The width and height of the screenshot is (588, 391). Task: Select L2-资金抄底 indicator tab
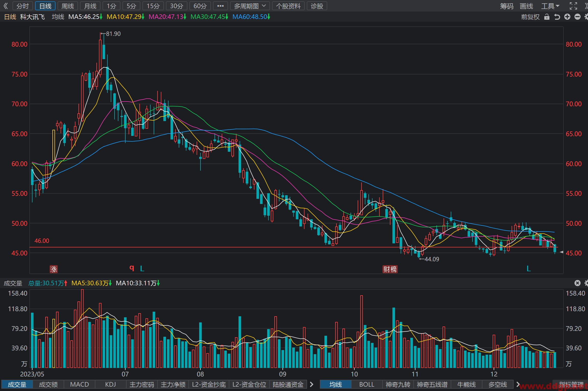(209, 384)
